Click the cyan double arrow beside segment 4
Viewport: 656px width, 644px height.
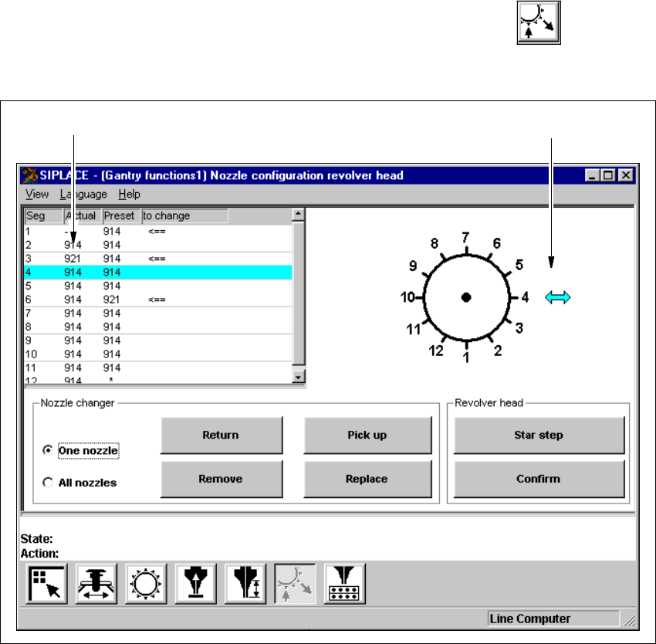558,297
